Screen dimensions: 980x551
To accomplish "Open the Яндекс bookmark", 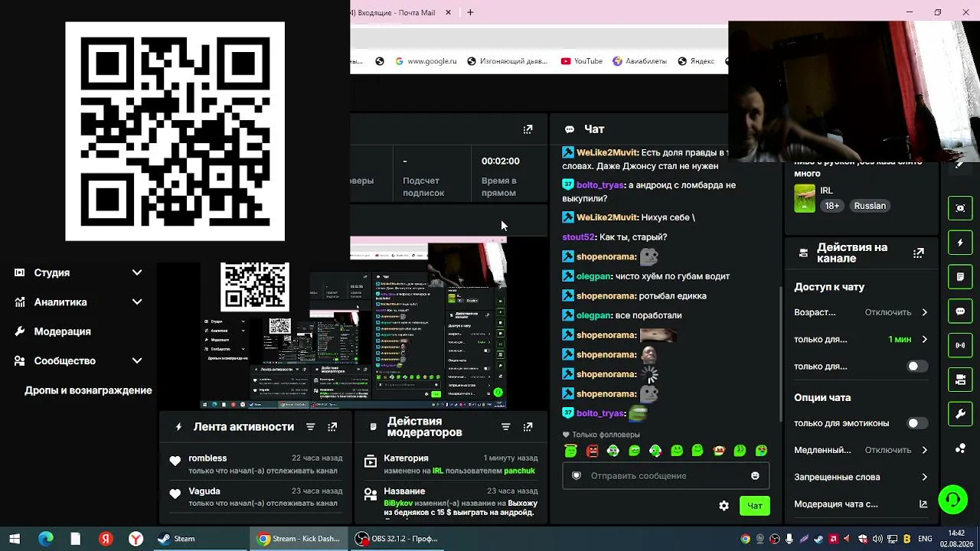I will 696,61.
